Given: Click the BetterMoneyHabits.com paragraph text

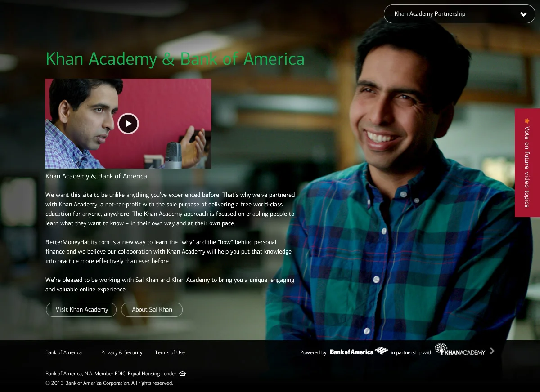Looking at the screenshot, I should pos(168,252).
